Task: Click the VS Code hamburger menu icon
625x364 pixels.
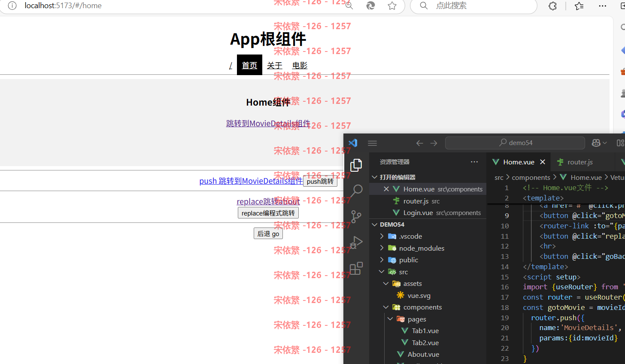Action: (x=373, y=143)
